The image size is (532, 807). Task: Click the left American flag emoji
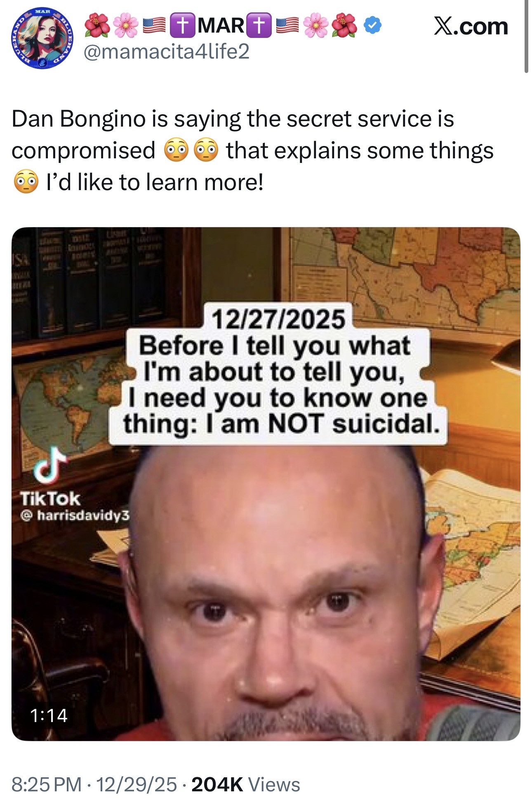pyautogui.click(x=154, y=26)
